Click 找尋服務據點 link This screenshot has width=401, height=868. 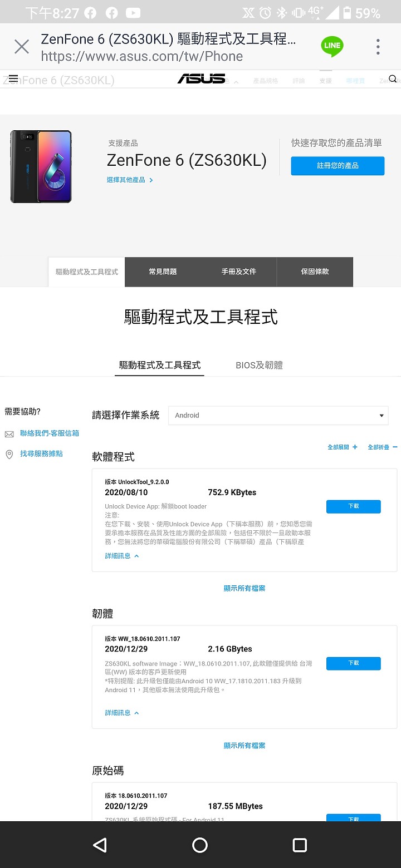click(x=41, y=454)
